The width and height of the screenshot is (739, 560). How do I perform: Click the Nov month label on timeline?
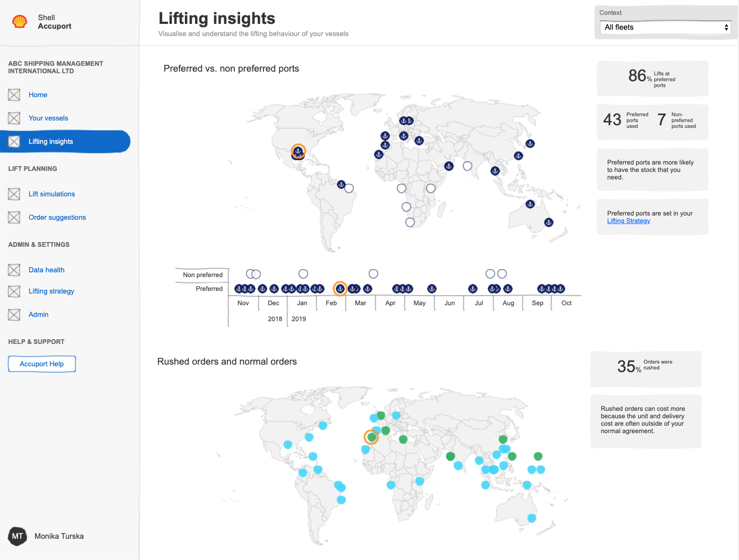coord(243,303)
